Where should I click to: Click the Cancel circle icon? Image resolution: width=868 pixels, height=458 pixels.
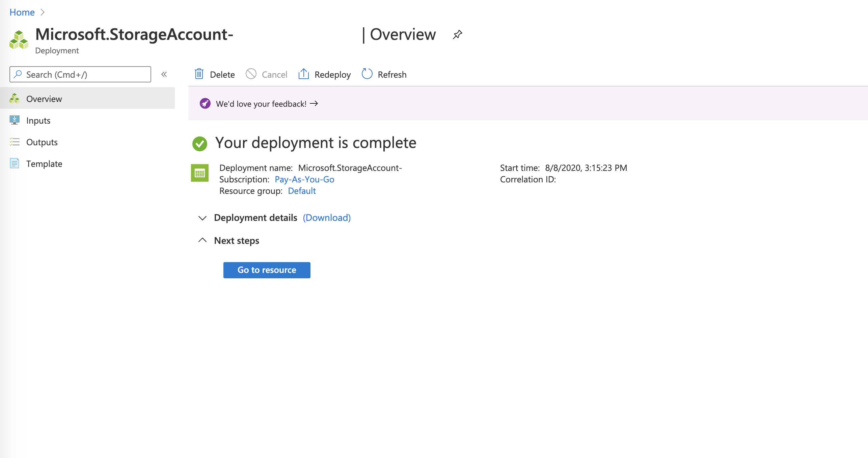pyautogui.click(x=251, y=74)
